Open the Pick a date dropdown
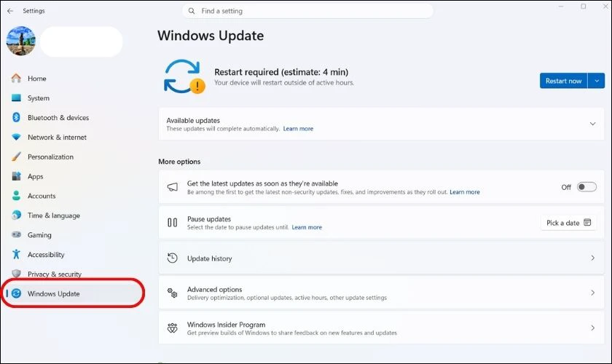Image resolution: width=612 pixels, height=364 pixels. click(568, 223)
